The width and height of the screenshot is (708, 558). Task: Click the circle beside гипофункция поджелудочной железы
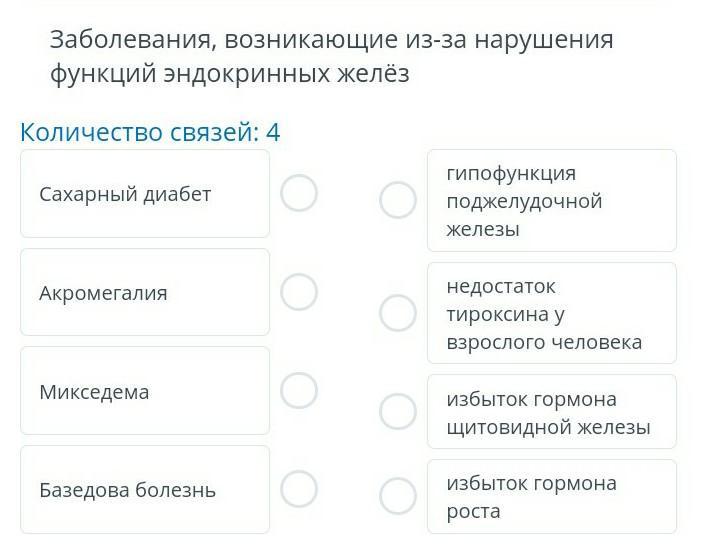click(x=398, y=200)
